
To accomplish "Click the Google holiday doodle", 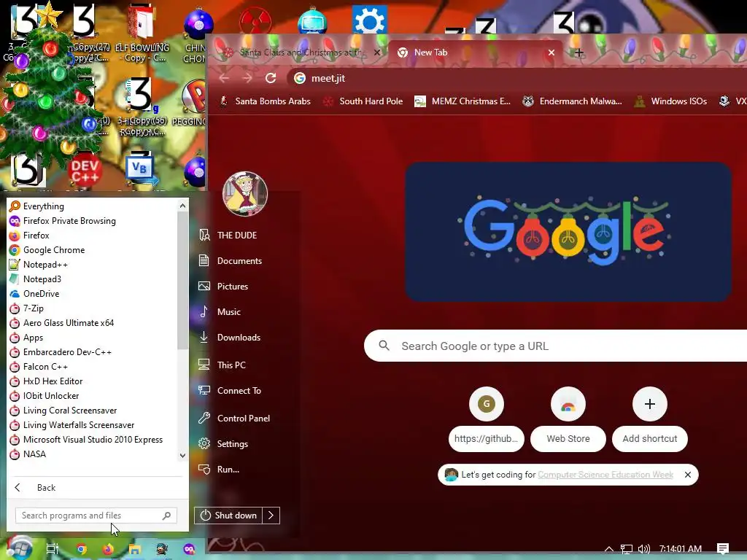I will tap(568, 232).
